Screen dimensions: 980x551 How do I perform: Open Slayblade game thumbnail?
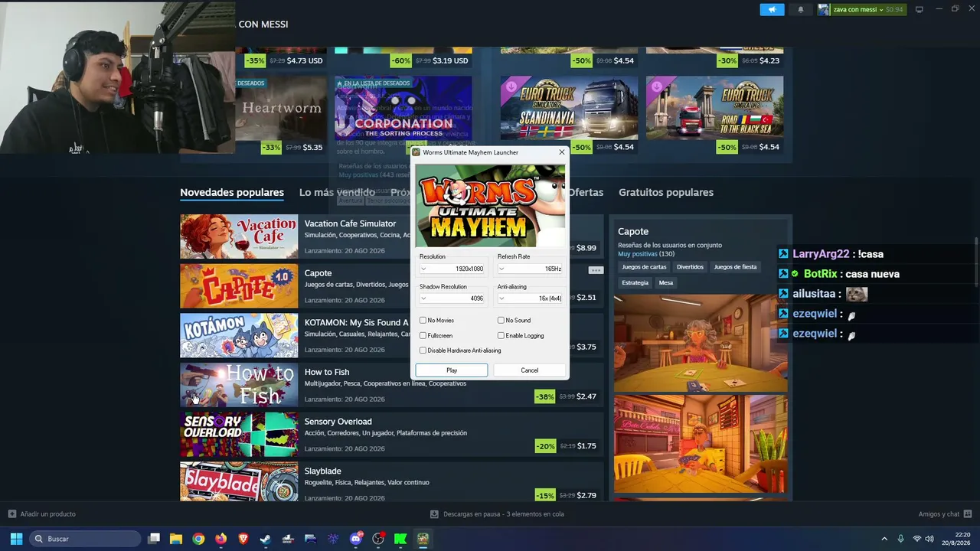(x=239, y=481)
